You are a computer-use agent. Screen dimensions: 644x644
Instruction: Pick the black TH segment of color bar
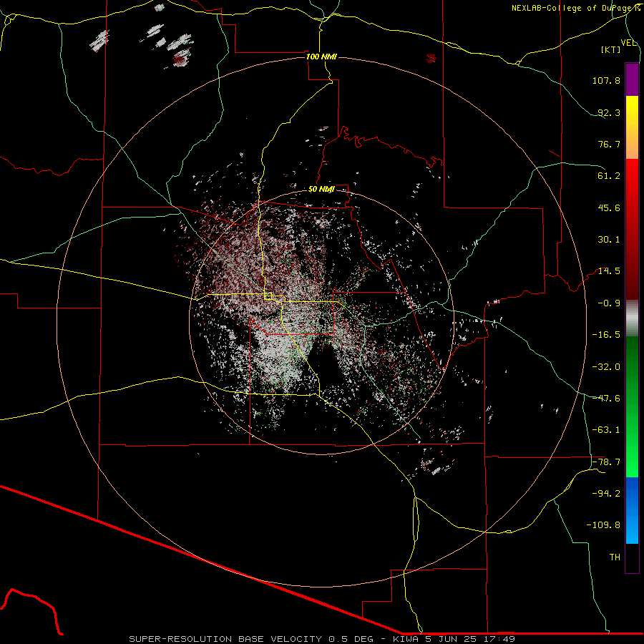coord(632,557)
